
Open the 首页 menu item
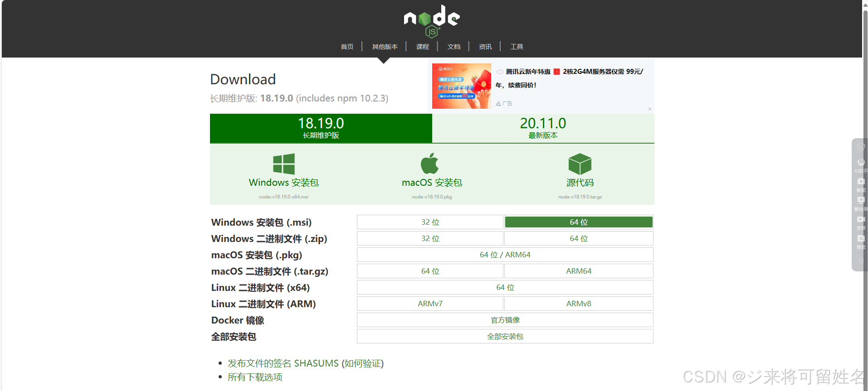point(347,47)
